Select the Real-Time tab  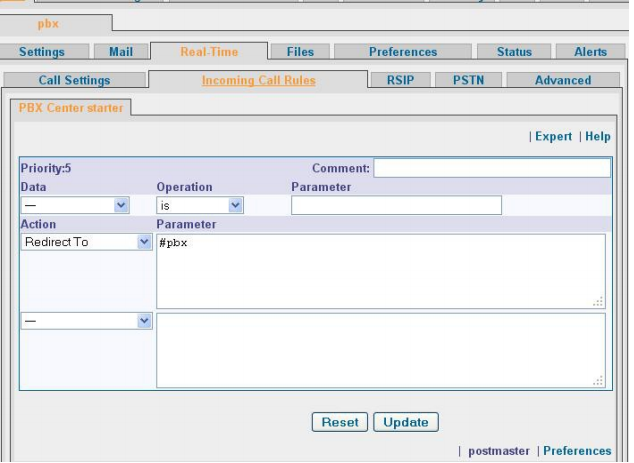pos(209,52)
